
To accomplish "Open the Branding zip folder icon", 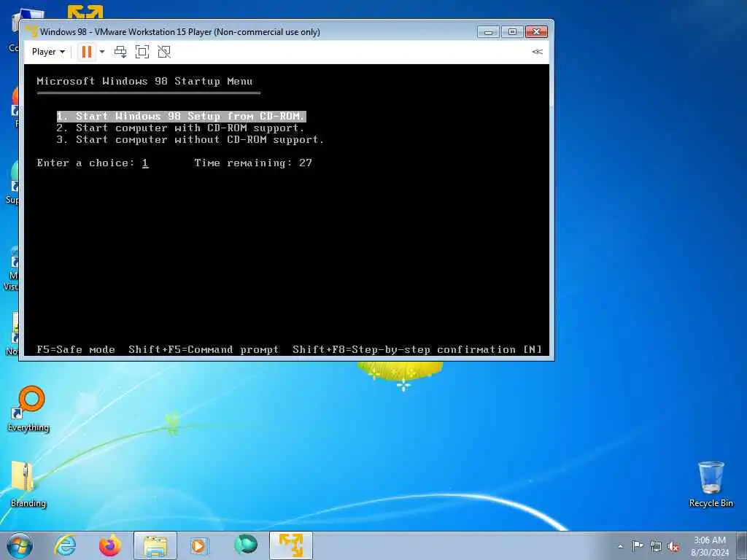I will coord(28,484).
